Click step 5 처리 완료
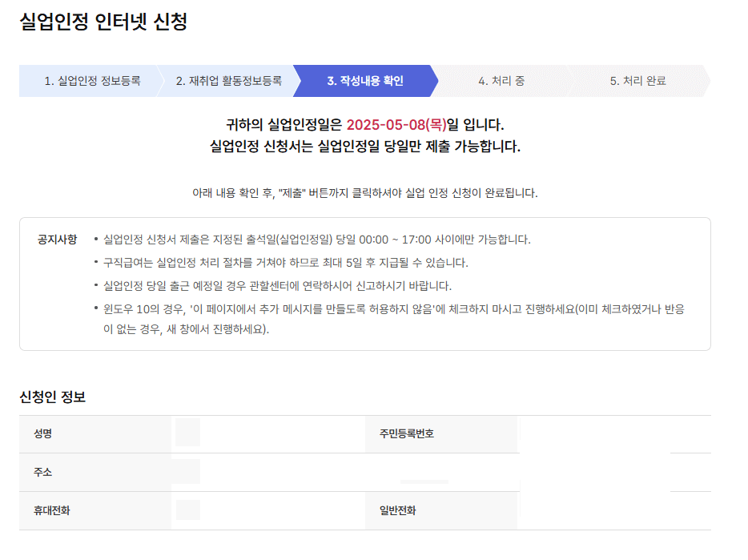748x560 pixels. coord(637,81)
